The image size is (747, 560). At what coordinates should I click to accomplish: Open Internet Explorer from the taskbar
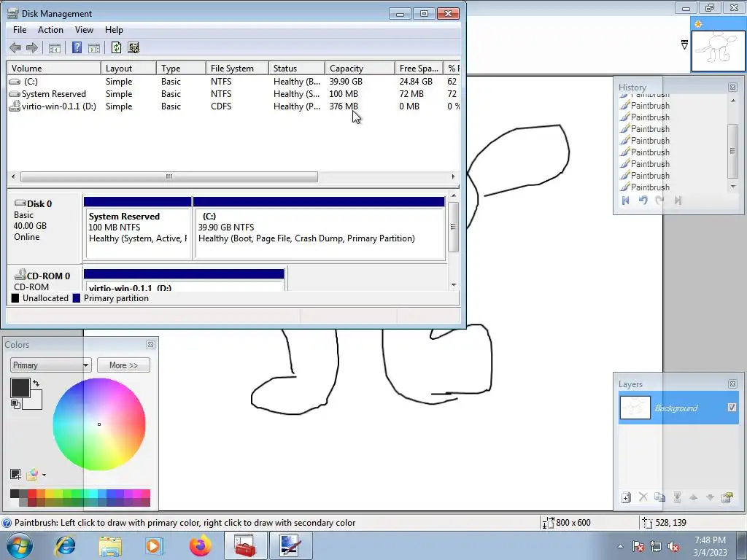65,545
